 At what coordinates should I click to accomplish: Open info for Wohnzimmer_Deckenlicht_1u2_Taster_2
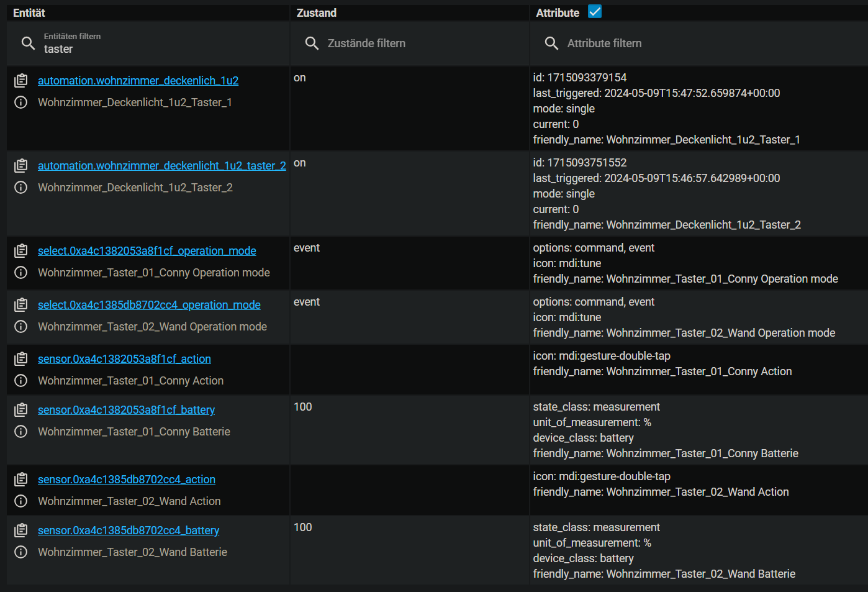21,188
